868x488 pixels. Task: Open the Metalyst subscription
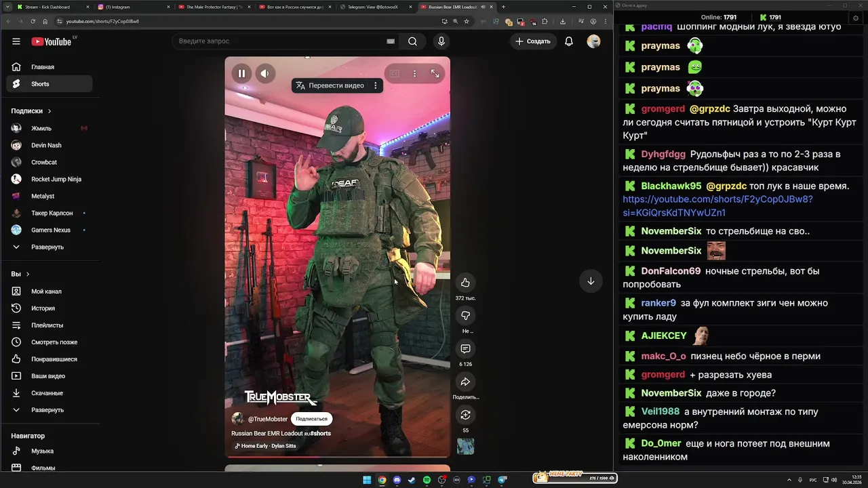coord(49,196)
